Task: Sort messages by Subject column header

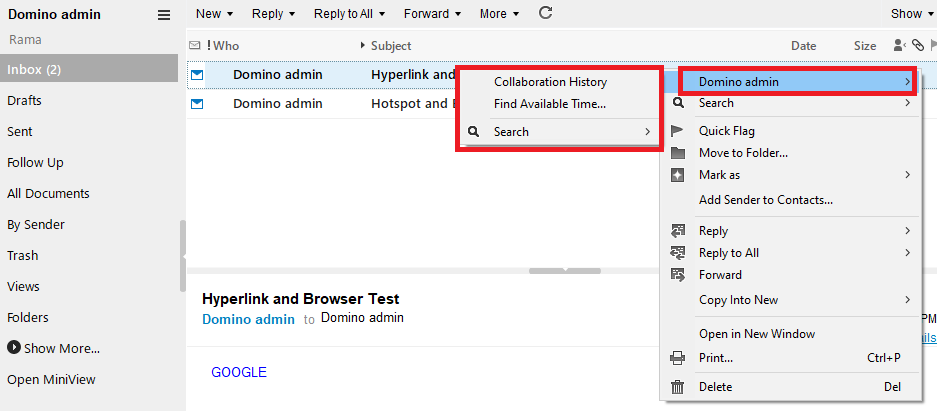Action: coord(391,46)
